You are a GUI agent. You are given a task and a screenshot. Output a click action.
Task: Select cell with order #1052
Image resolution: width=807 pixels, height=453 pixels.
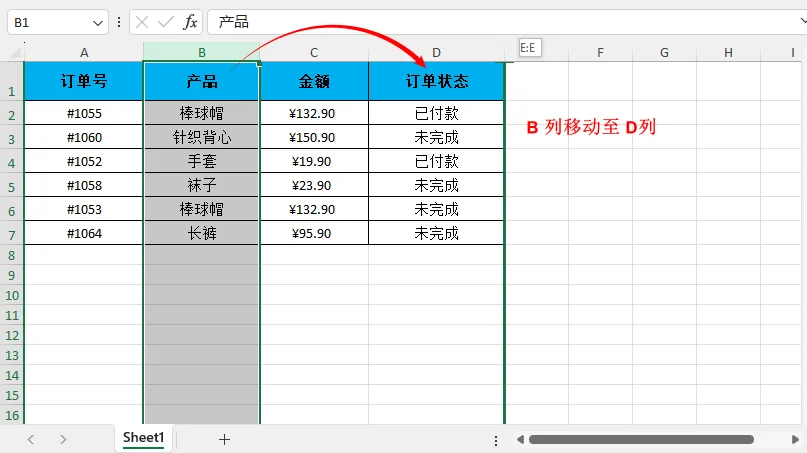(84, 161)
